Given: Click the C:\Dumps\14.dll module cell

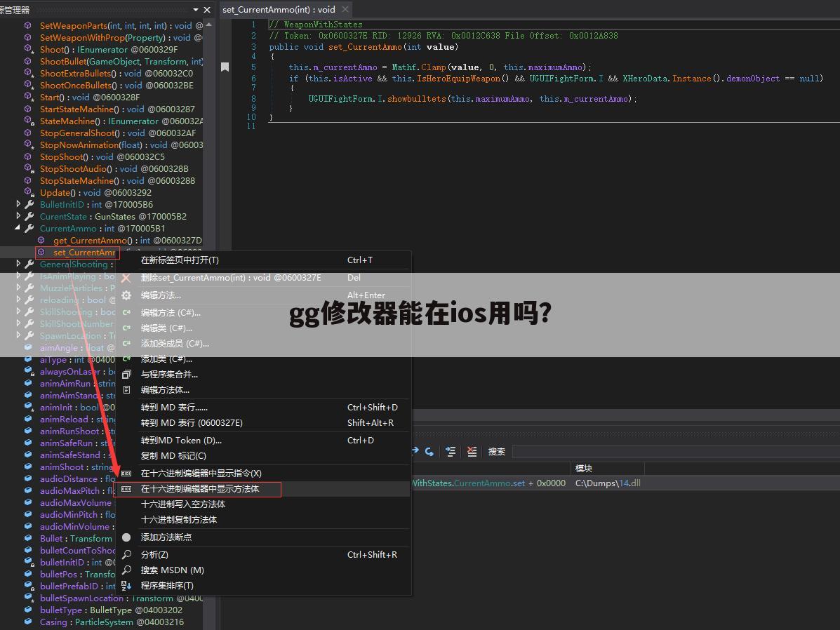Looking at the screenshot, I should pyautogui.click(x=608, y=483).
